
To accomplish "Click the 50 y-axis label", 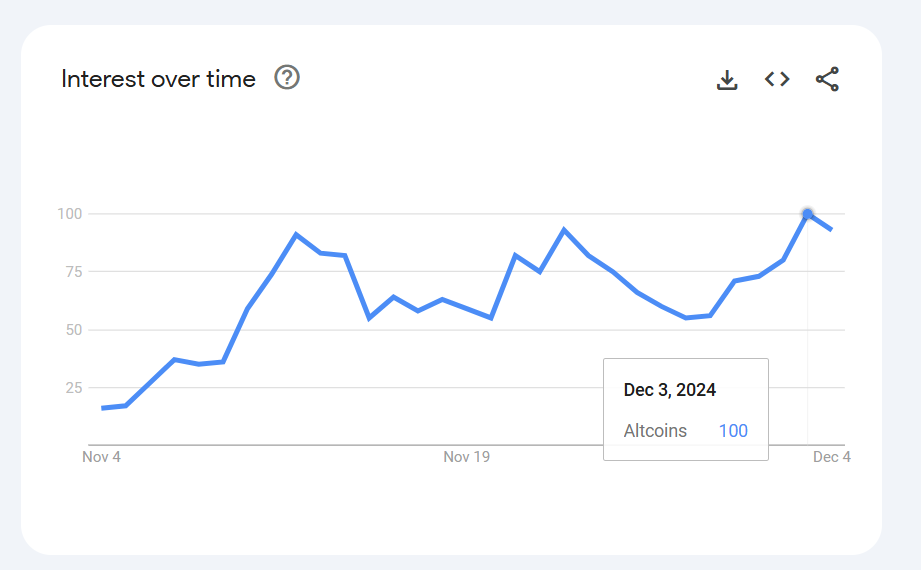I will [73, 329].
